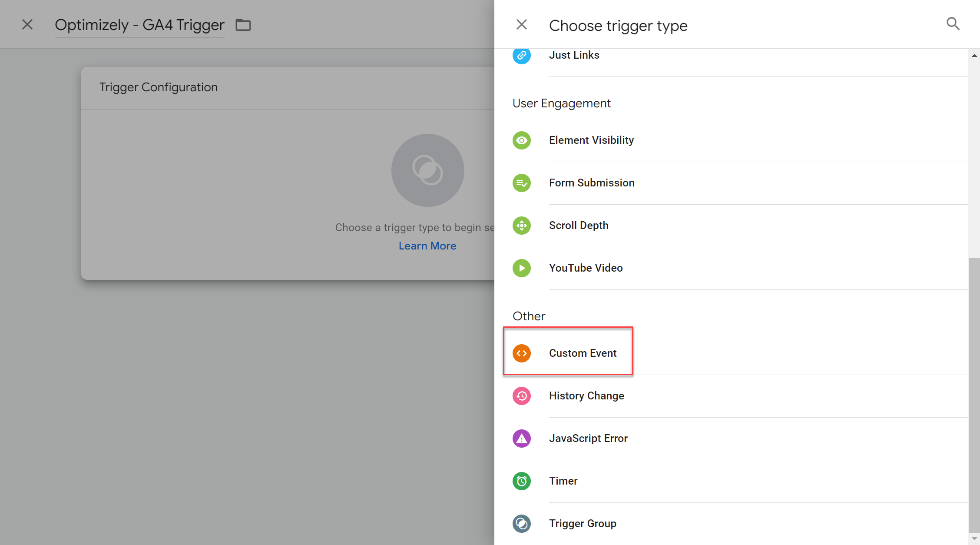Click the Element Visibility icon
980x545 pixels.
523,140
